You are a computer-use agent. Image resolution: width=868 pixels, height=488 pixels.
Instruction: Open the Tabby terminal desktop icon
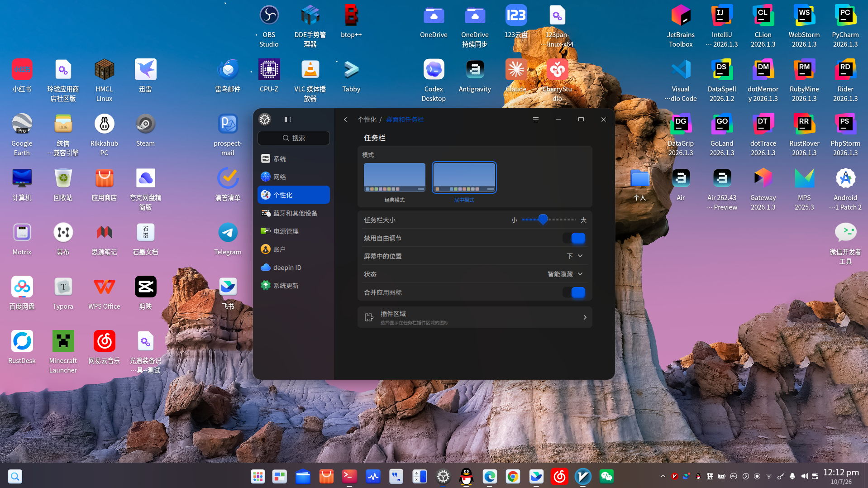(x=351, y=76)
